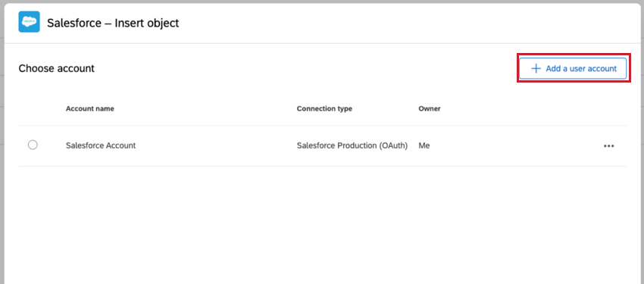Click the dimmed background left of the dialog
Viewport: 644px width, 284px height.
pyautogui.click(x=2, y=142)
